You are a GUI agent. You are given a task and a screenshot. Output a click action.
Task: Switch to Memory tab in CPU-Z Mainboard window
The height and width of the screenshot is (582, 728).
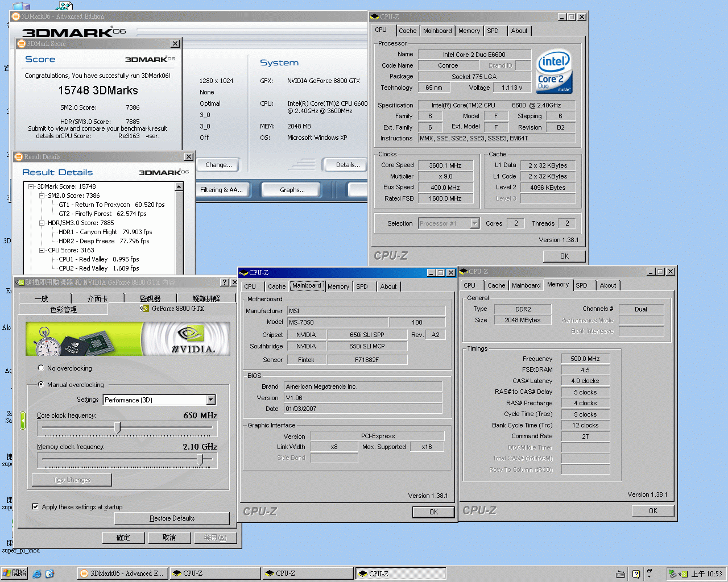pyautogui.click(x=338, y=287)
